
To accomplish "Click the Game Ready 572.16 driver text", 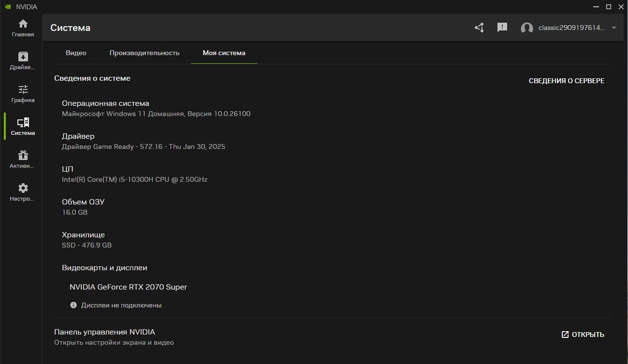I will pos(144,146).
